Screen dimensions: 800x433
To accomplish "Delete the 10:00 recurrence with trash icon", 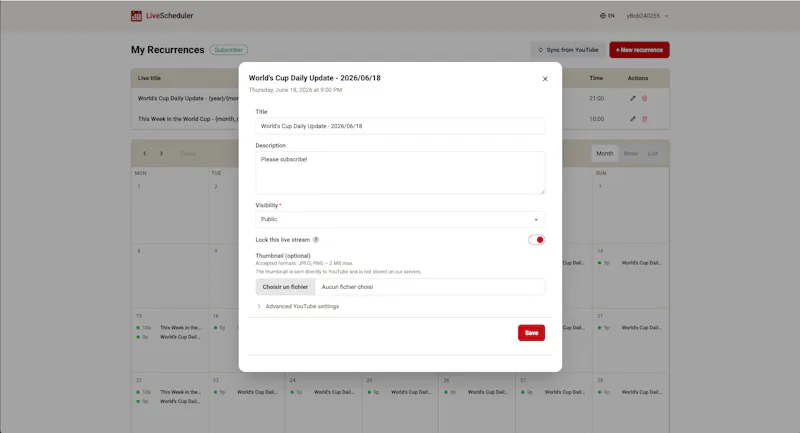I will coord(644,119).
